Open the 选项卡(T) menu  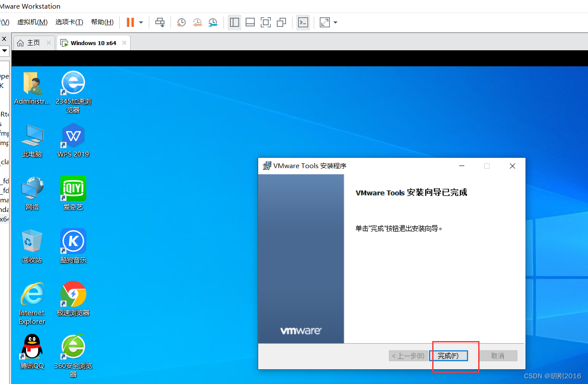(x=69, y=22)
